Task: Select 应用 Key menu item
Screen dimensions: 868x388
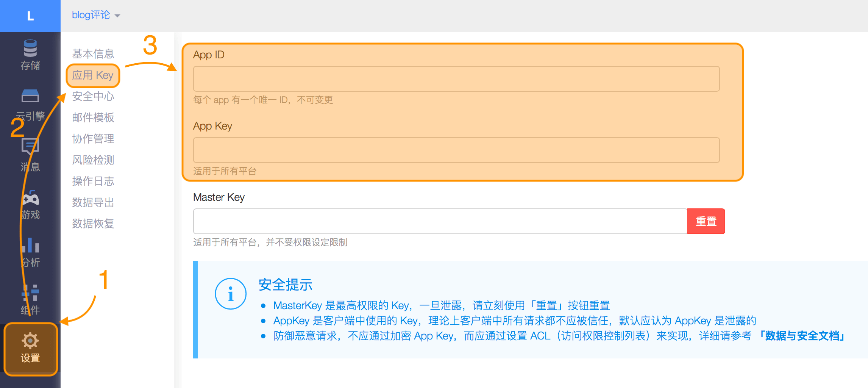Action: [93, 75]
